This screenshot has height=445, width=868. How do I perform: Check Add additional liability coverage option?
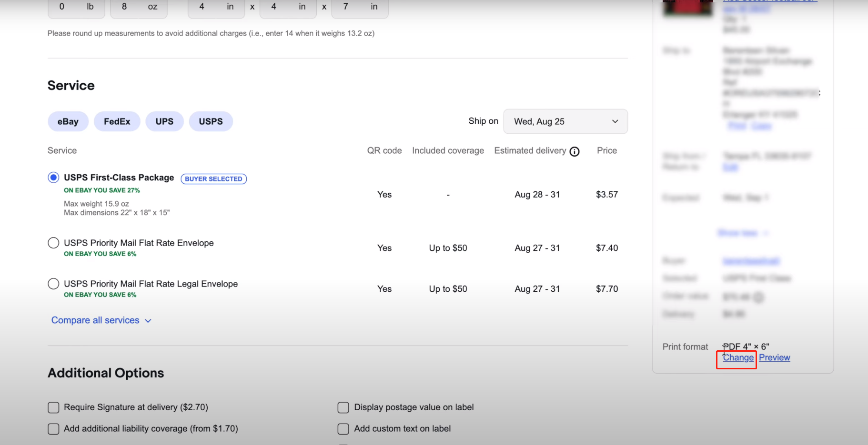(53, 429)
